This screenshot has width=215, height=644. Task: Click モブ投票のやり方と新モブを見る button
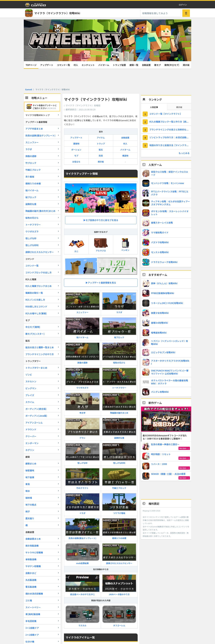click(x=101, y=220)
